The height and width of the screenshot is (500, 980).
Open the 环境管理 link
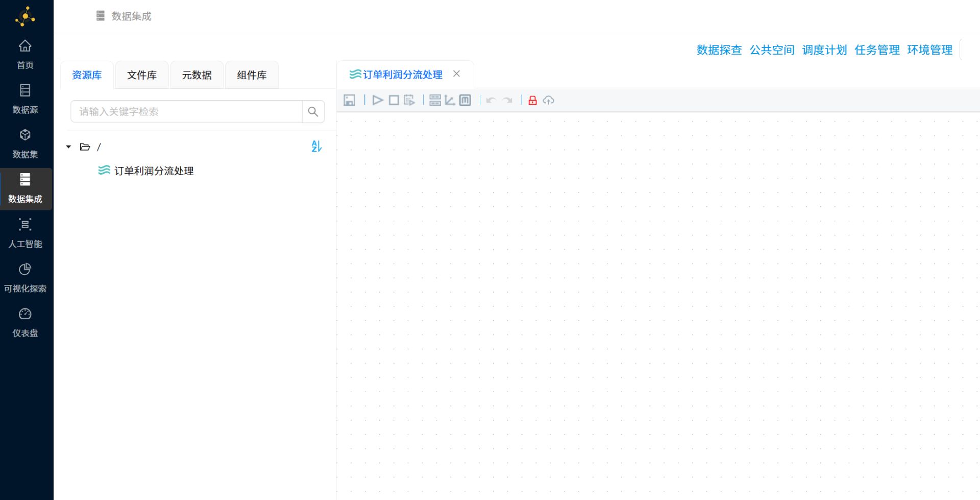pos(929,50)
